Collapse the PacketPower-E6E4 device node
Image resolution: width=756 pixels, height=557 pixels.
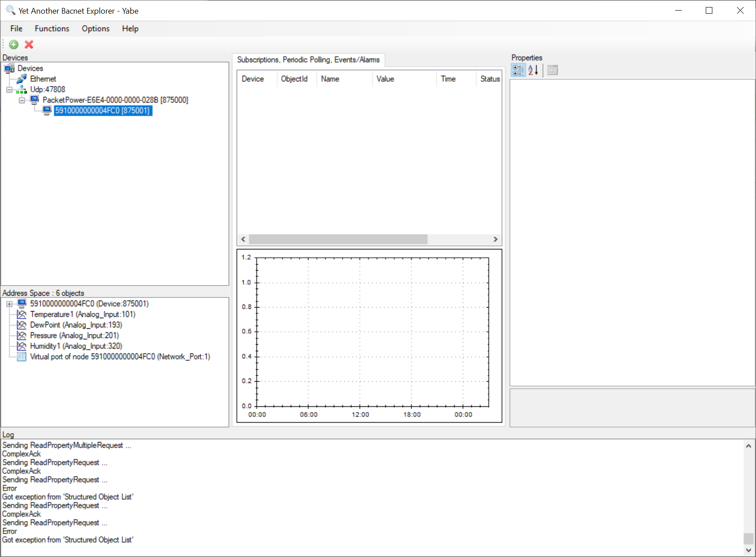[x=22, y=100]
